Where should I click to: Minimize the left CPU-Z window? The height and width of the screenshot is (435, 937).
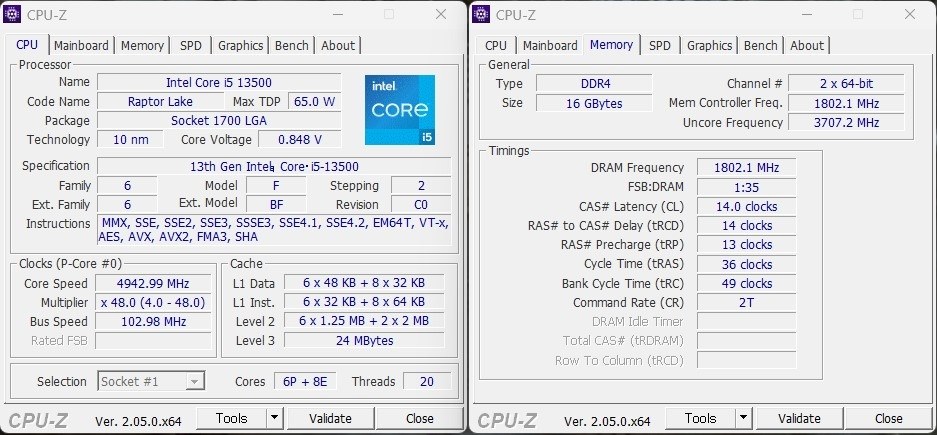(x=338, y=14)
